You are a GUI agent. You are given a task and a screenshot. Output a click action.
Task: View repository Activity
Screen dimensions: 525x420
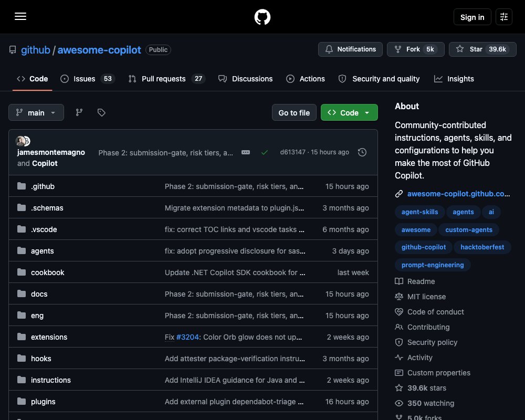414,358
